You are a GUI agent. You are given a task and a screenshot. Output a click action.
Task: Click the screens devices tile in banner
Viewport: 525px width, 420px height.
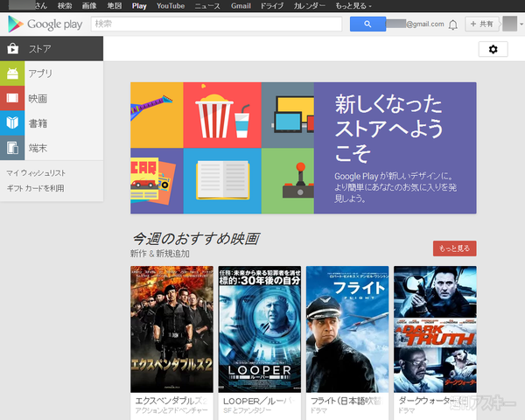pyautogui.click(x=288, y=115)
